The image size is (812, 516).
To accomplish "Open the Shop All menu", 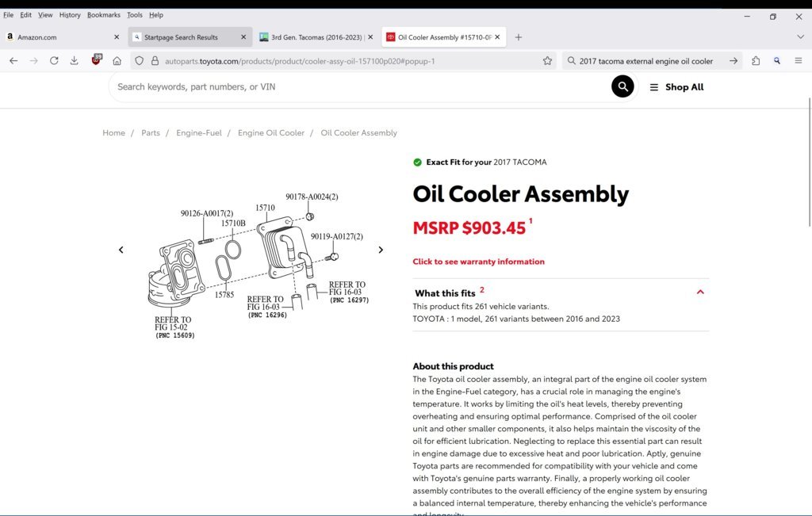I will pyautogui.click(x=677, y=87).
